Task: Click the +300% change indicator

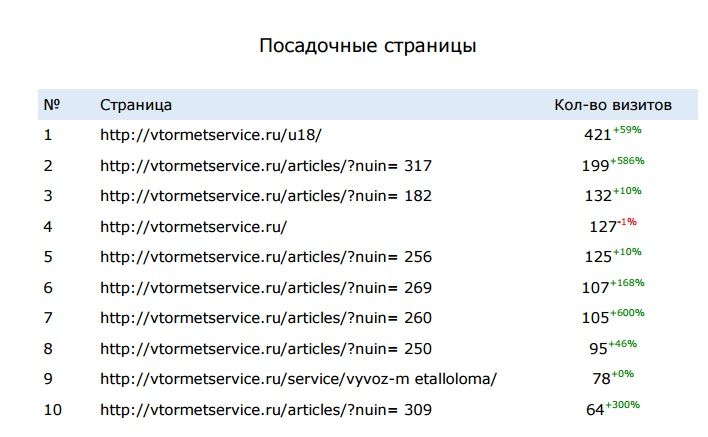Action: coord(624,405)
